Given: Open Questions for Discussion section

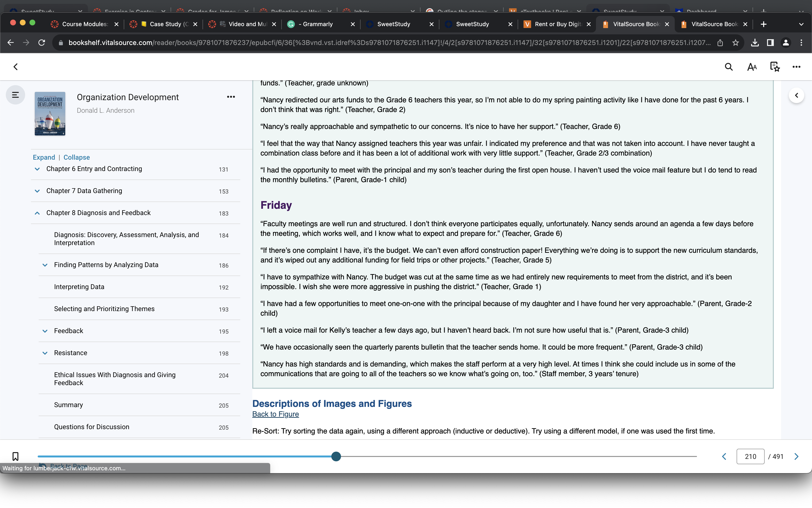Looking at the screenshot, I should tap(92, 427).
